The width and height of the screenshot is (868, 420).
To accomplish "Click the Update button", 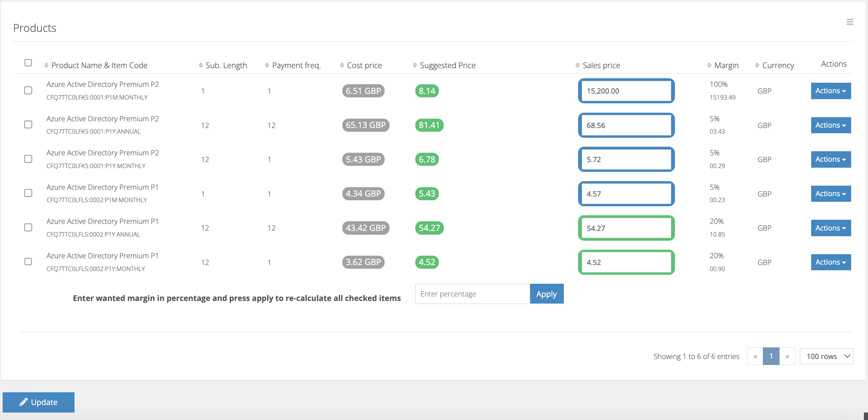I will pos(39,402).
